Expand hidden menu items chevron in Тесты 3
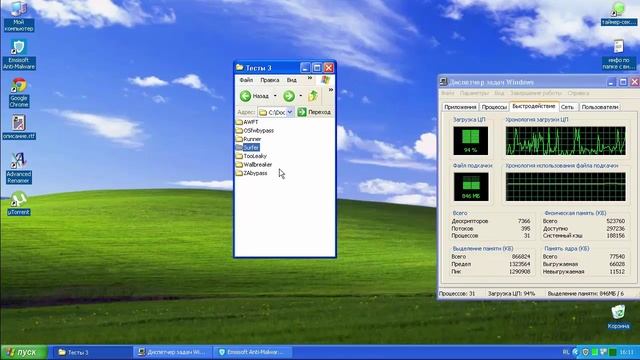The image size is (640, 360). pos(310,78)
